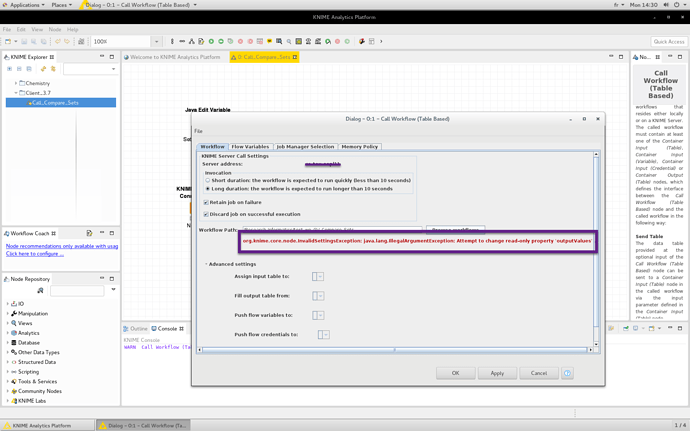Click the Apply button in the dialog
Viewport: 690px width, 431px height.
(497, 373)
